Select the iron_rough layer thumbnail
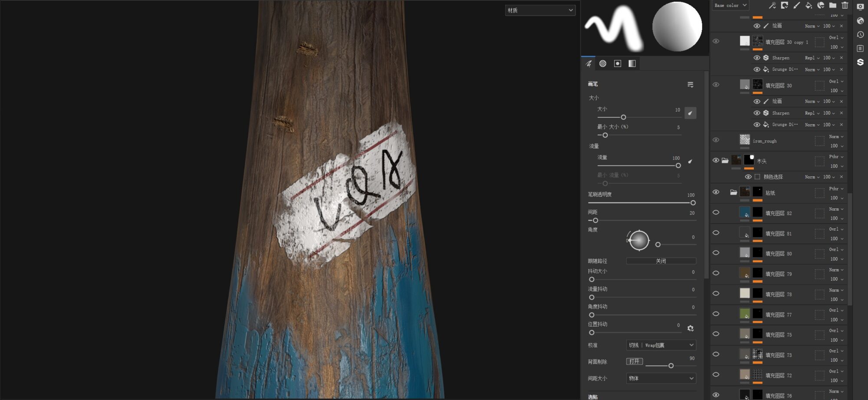 coord(745,139)
